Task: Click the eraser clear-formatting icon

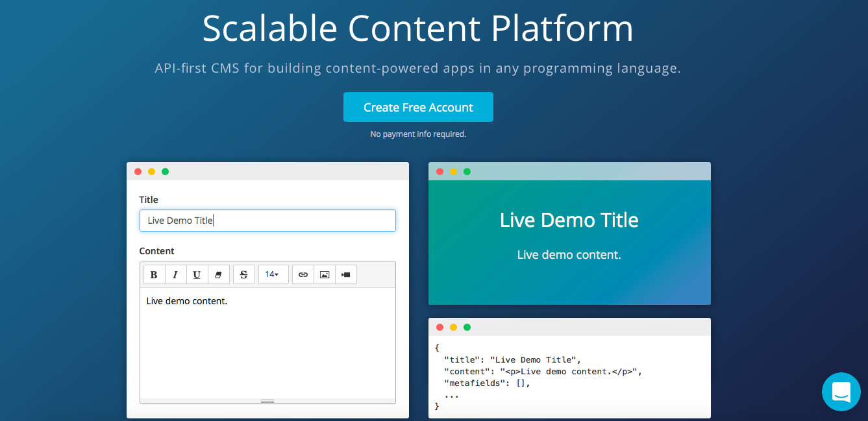Action: (x=218, y=274)
